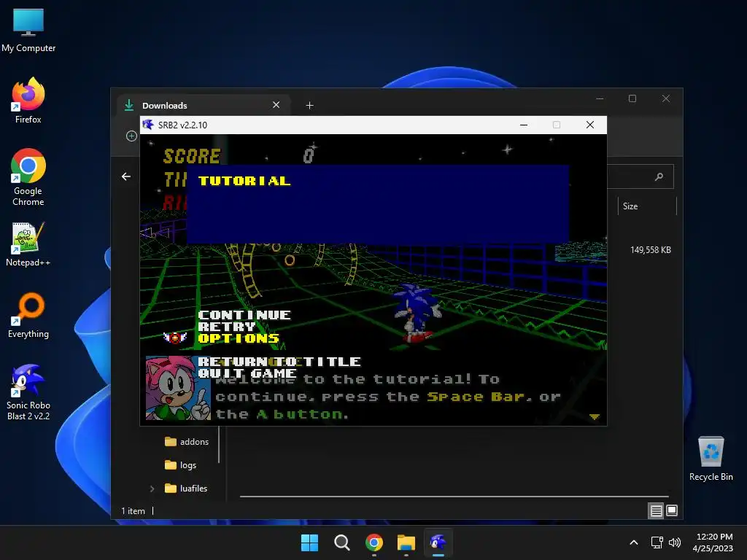
Task: Sort by the Size column header
Action: 647,206
